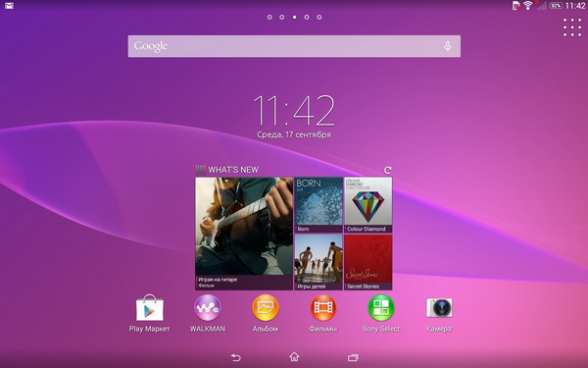Tap the Google voice search microphone
The image size is (588, 368).
(x=448, y=46)
